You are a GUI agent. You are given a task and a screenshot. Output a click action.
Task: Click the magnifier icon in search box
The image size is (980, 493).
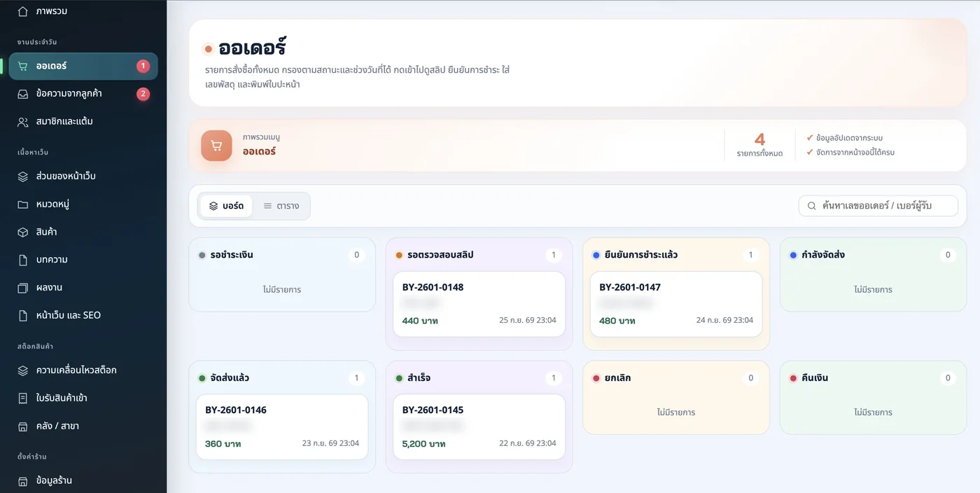[812, 206]
